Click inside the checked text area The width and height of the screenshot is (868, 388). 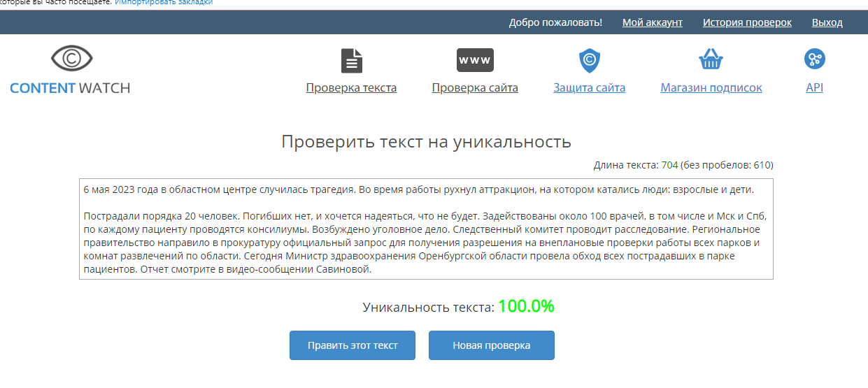[x=425, y=229]
